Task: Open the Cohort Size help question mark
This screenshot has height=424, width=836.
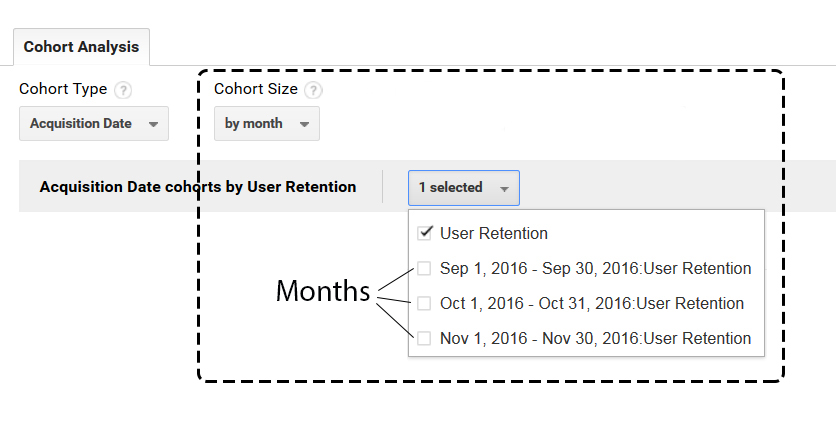Action: (314, 90)
